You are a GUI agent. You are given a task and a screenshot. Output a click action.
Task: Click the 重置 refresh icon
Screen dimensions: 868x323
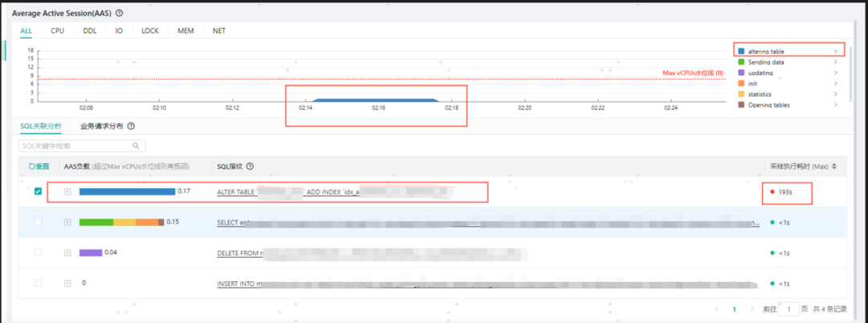[31, 166]
